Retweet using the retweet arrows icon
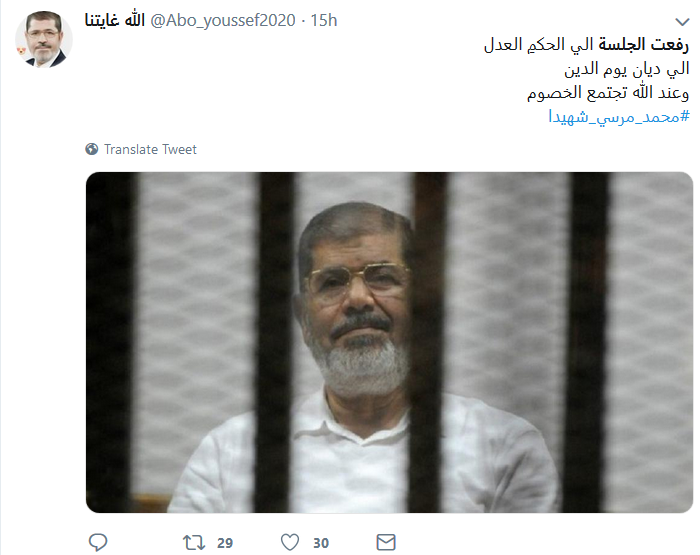 point(194,543)
